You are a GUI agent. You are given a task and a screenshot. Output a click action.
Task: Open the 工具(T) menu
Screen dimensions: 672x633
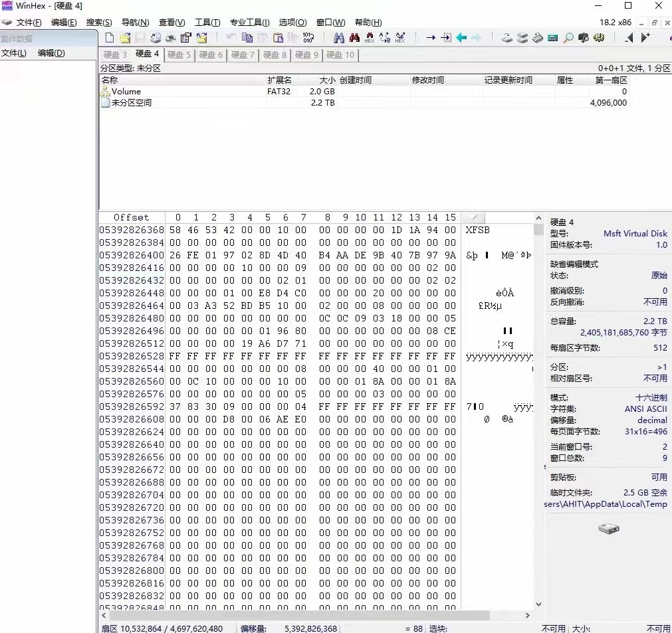[207, 23]
